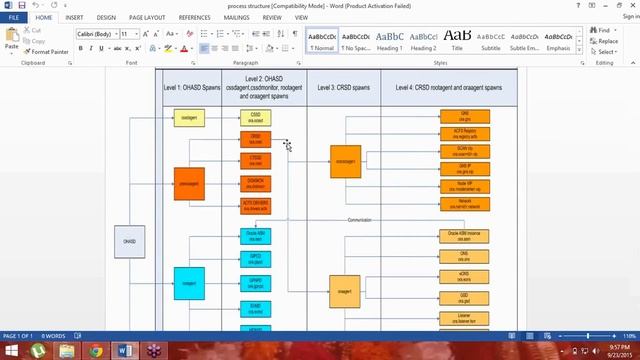Select the OHASD box in diagram

click(129, 242)
